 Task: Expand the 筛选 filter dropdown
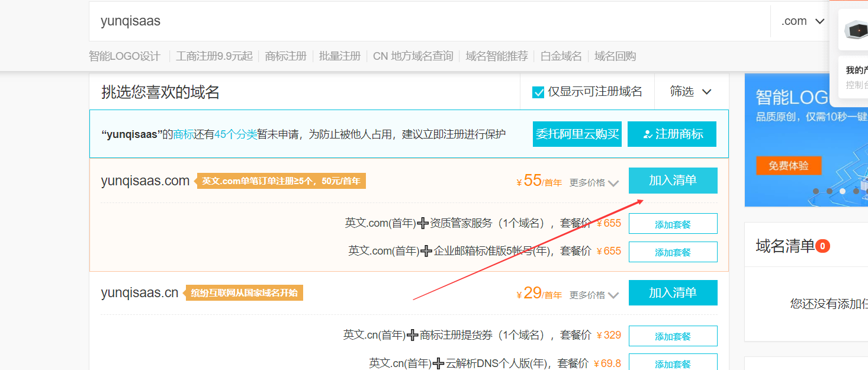pyautogui.click(x=690, y=92)
